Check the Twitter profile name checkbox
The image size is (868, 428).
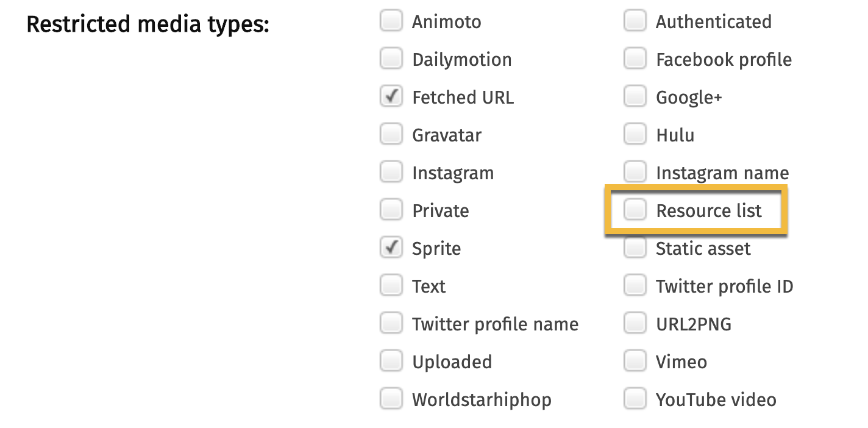coord(391,323)
